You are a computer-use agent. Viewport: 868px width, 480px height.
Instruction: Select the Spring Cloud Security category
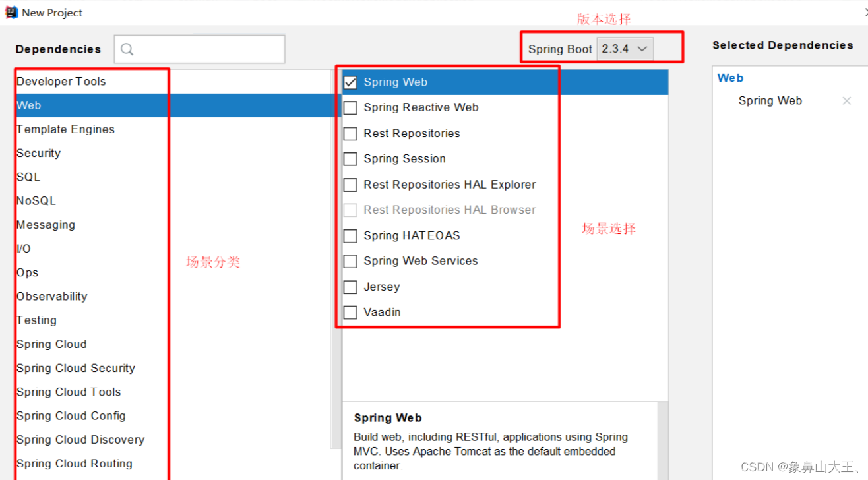coord(174,368)
